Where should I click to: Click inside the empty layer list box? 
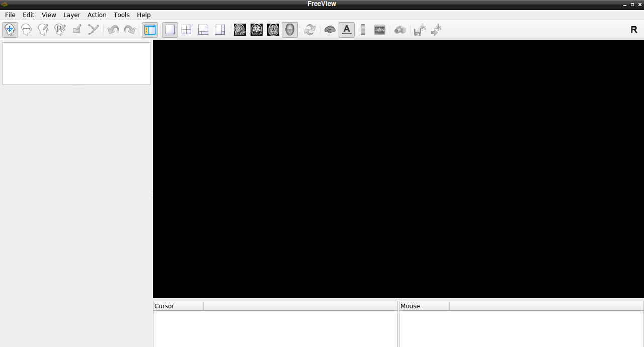[76, 63]
